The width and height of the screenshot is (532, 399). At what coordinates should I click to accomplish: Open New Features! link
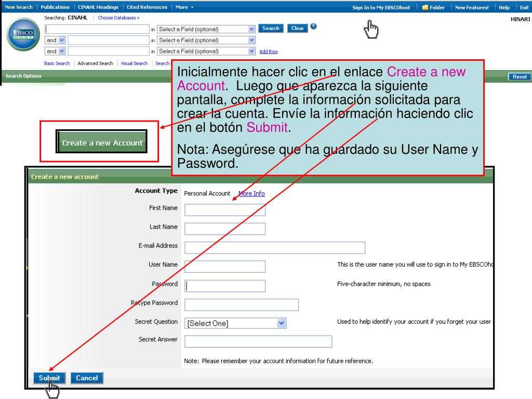point(472,7)
